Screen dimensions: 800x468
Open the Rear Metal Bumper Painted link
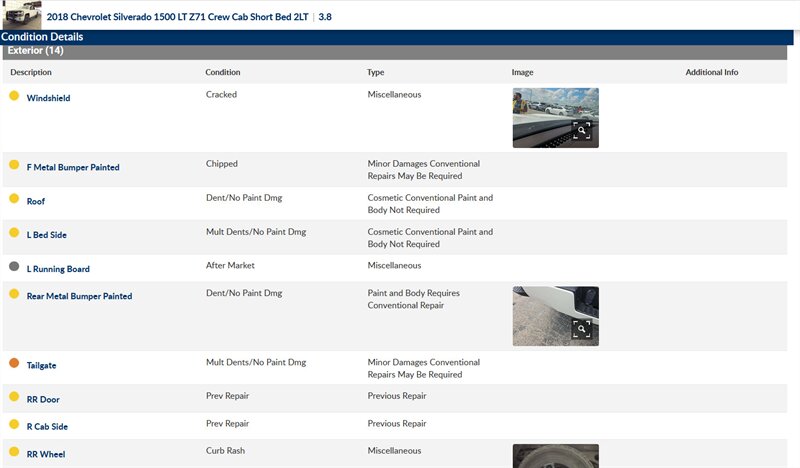(79, 297)
